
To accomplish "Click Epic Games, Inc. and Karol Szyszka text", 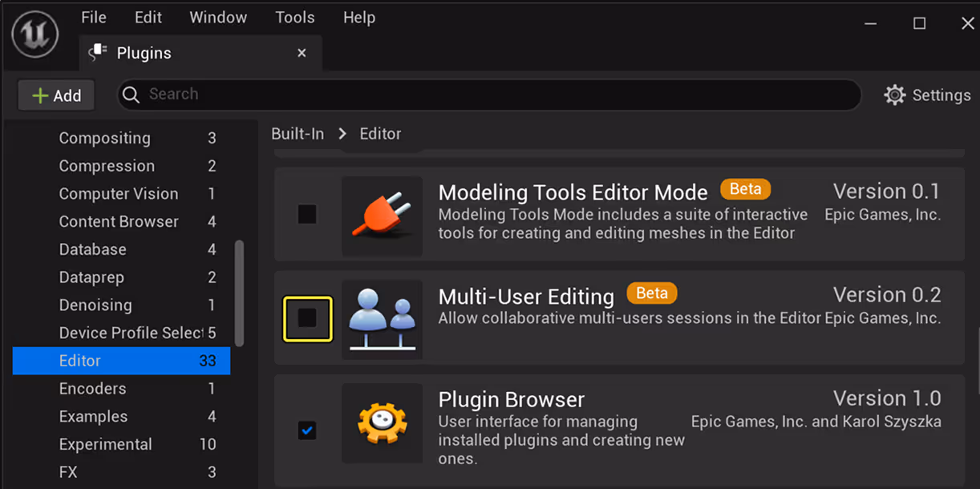I will 816,422.
